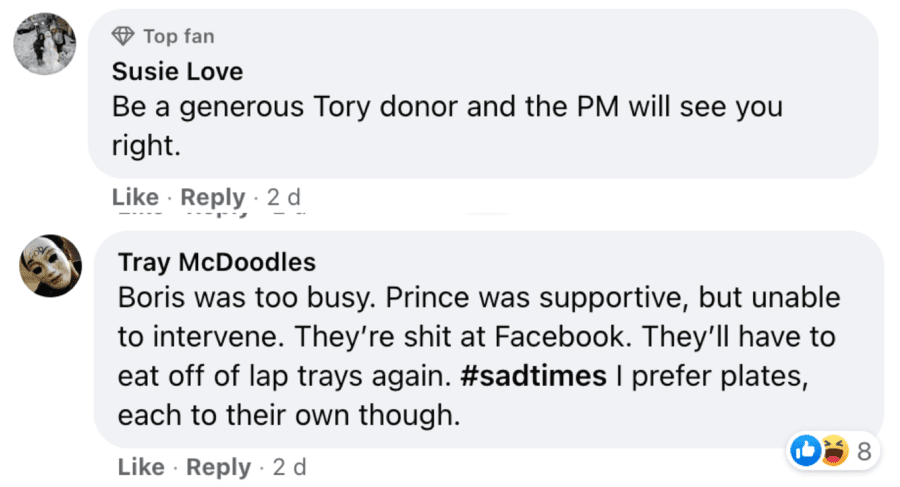The image size is (900, 487).
Task: Visit Susie Love's profile via her name
Action: point(177,72)
